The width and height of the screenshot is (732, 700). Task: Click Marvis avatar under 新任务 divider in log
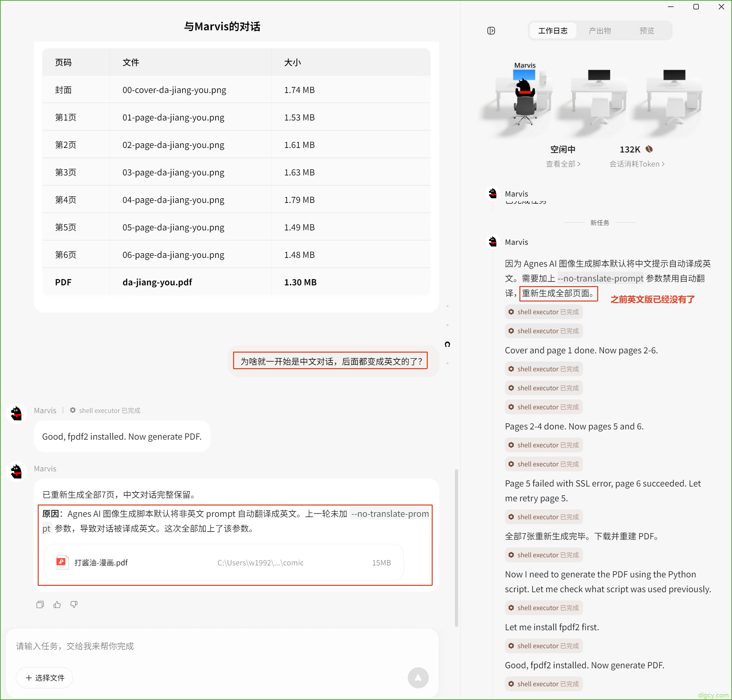(x=493, y=242)
